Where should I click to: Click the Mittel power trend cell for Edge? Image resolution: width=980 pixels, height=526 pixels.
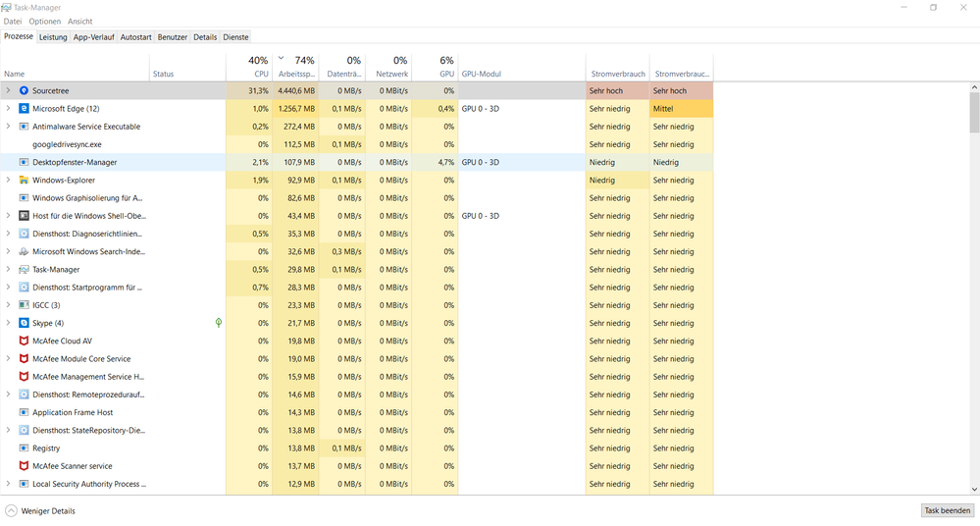pyautogui.click(x=681, y=109)
